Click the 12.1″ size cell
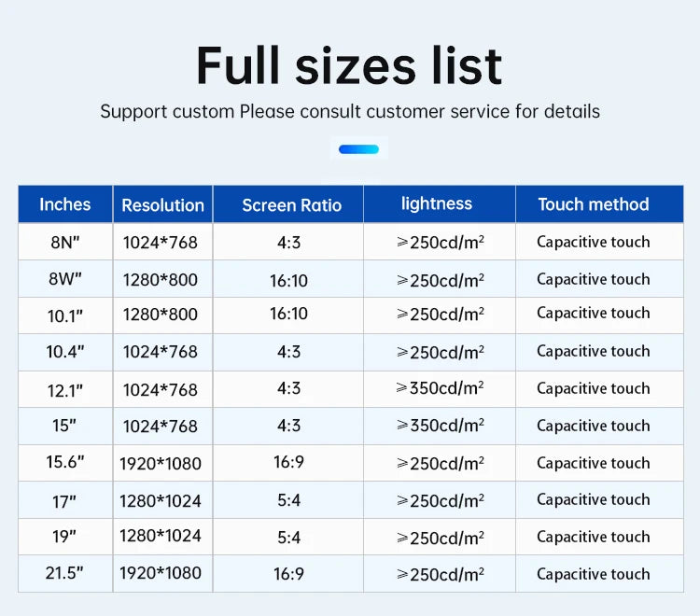700x616 pixels. pos(65,389)
